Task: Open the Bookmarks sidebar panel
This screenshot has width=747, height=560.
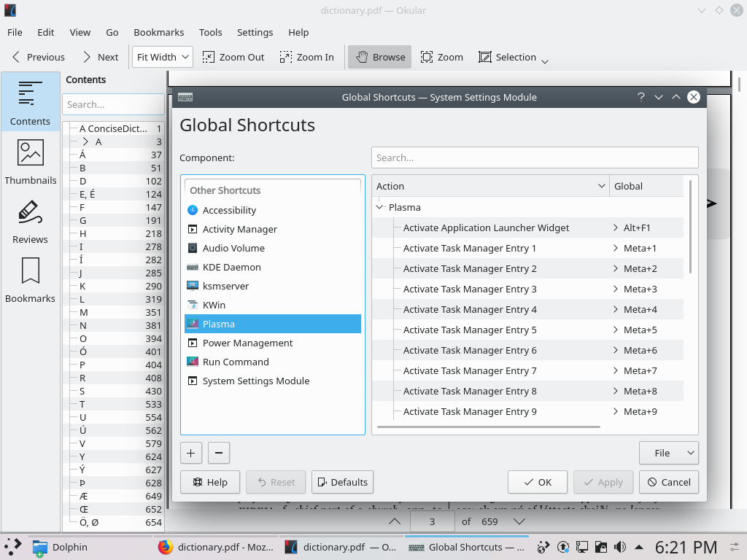Action: pos(30,281)
